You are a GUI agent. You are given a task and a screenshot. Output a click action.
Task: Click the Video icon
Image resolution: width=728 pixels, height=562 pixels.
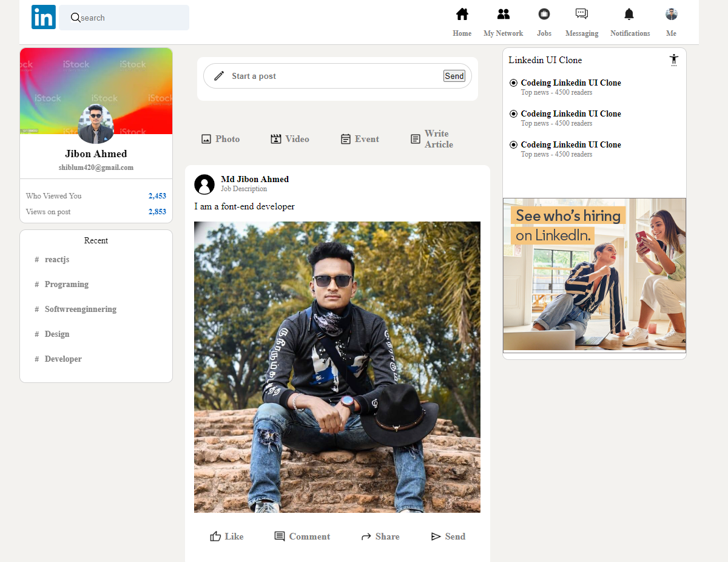[276, 139]
